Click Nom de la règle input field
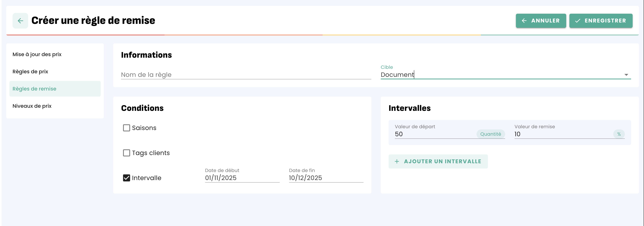The image size is (644, 226). click(246, 75)
